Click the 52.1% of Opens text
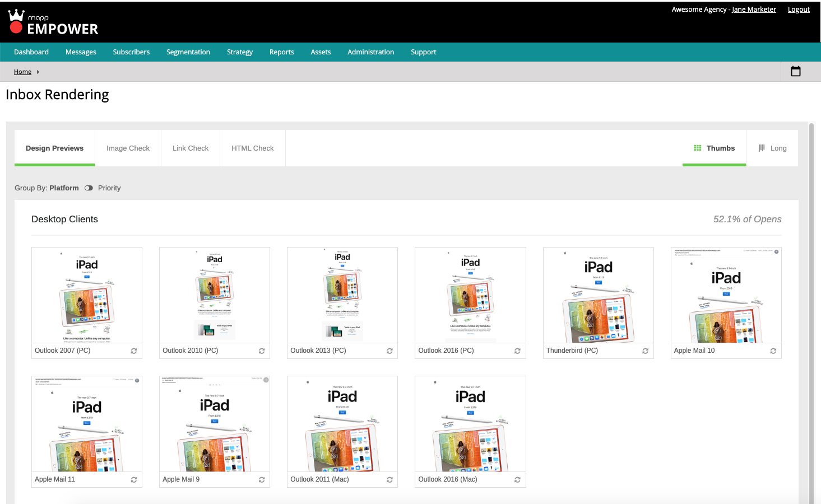 coord(747,220)
